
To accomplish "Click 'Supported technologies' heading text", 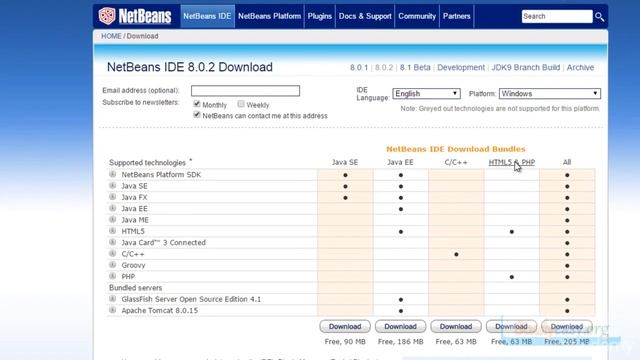I will click(147, 163).
